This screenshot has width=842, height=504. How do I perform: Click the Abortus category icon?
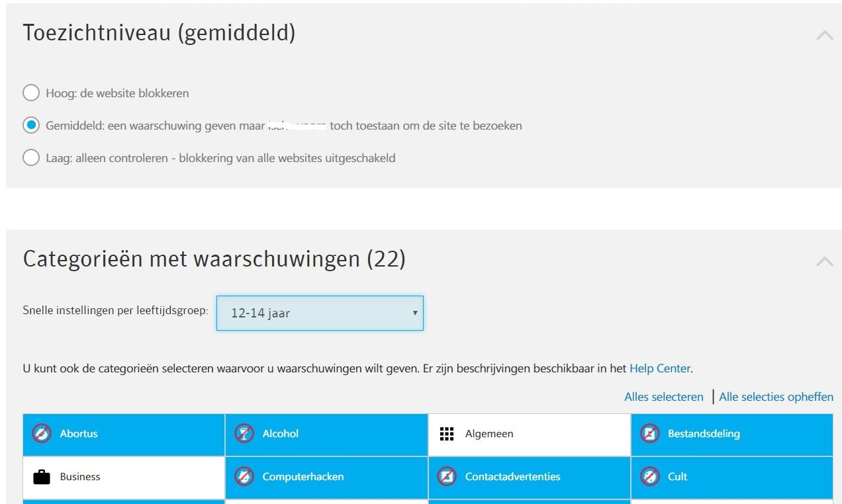[42, 434]
